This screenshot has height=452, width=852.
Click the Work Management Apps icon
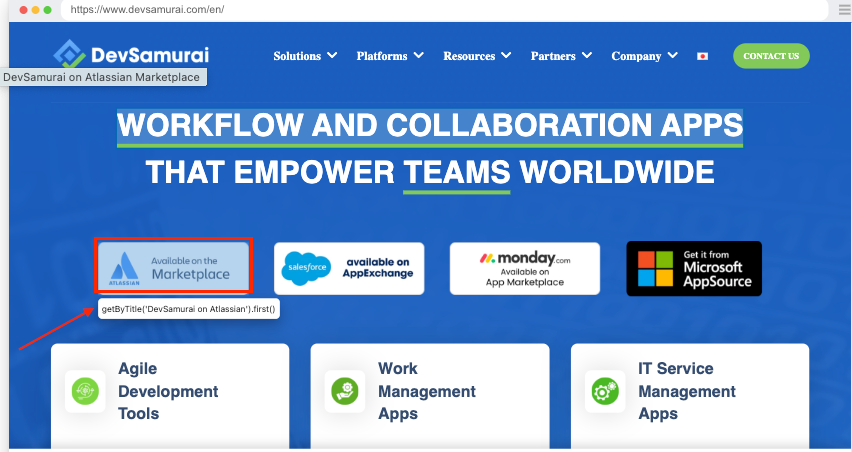click(x=344, y=391)
